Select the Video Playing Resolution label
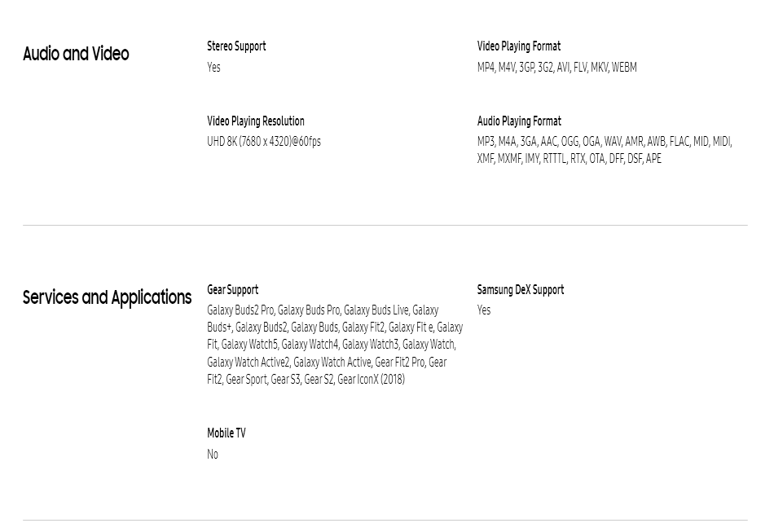This screenshot has width=774, height=532. (x=256, y=121)
